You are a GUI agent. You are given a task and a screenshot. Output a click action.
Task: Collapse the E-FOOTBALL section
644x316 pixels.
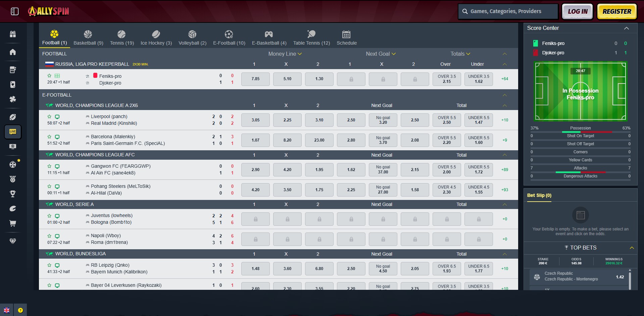click(504, 95)
